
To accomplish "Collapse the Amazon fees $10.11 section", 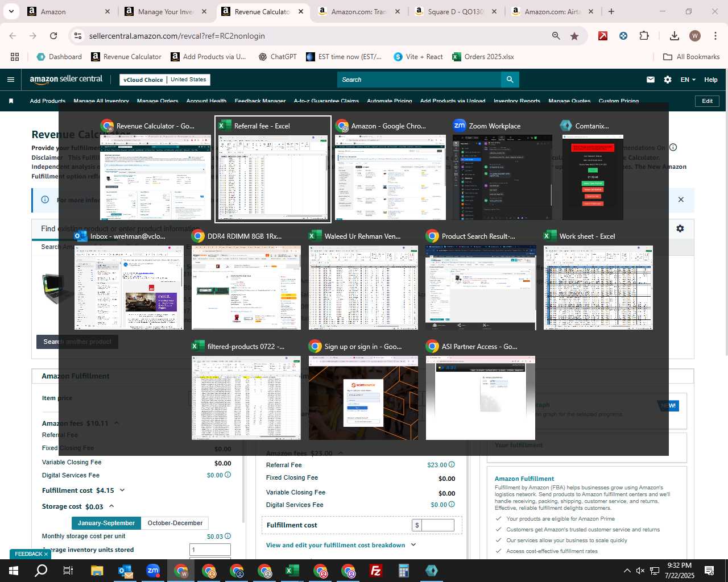I will (117, 423).
